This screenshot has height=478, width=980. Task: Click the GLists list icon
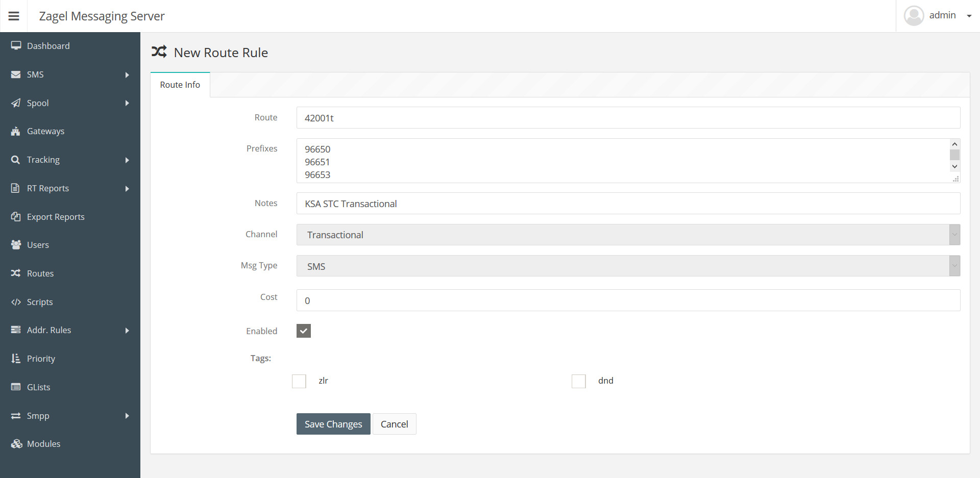pyautogui.click(x=16, y=387)
